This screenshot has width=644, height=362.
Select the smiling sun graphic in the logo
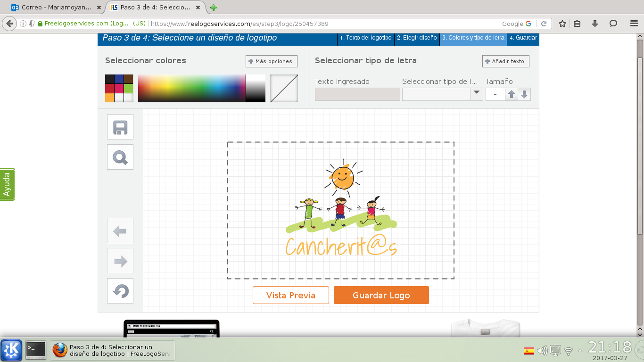(x=342, y=177)
